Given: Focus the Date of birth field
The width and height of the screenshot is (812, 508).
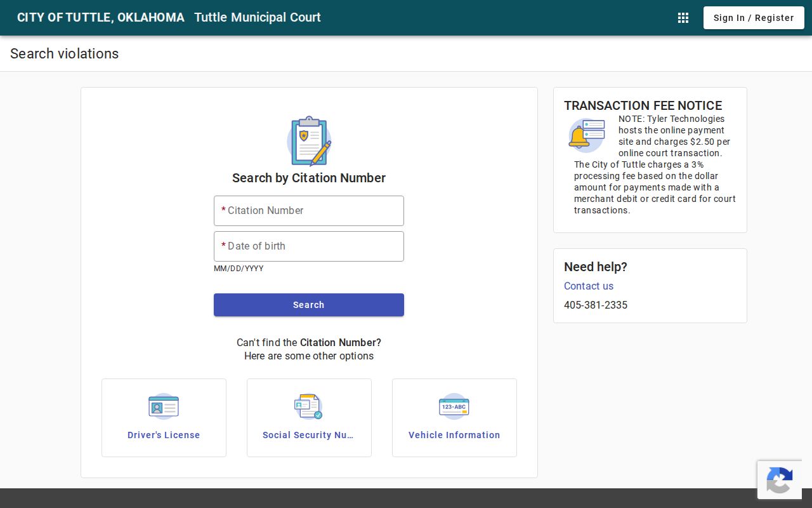Looking at the screenshot, I should [309, 246].
